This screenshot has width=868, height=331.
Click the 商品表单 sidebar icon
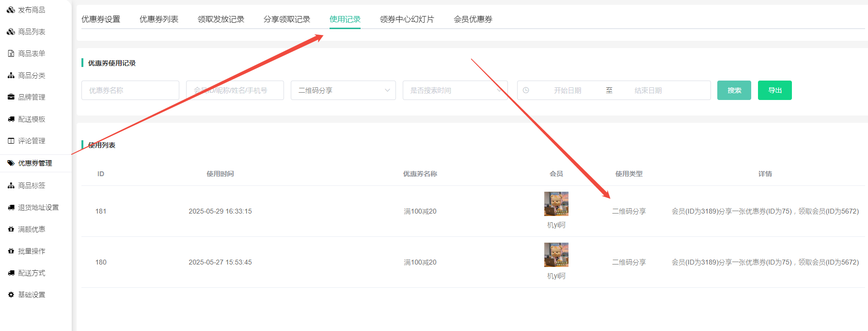11,53
